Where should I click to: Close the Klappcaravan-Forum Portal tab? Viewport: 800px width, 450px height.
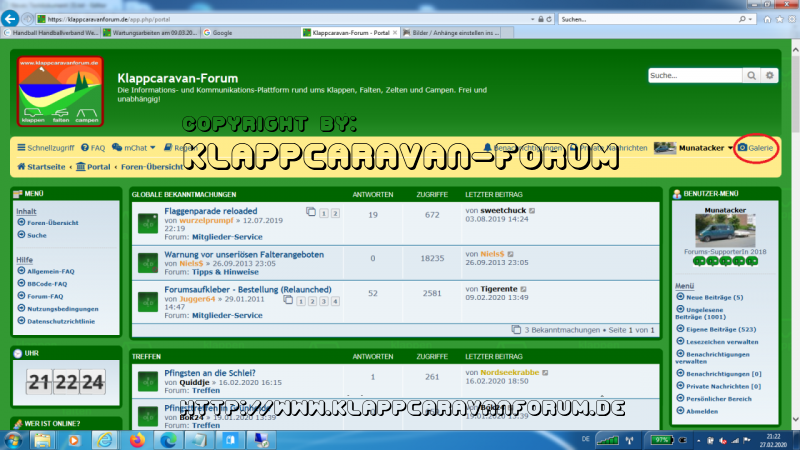[395, 33]
